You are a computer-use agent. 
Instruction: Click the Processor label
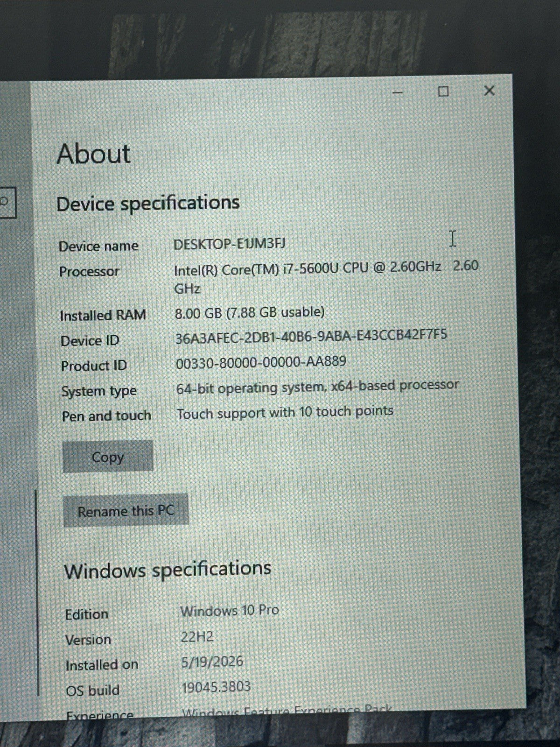89,271
